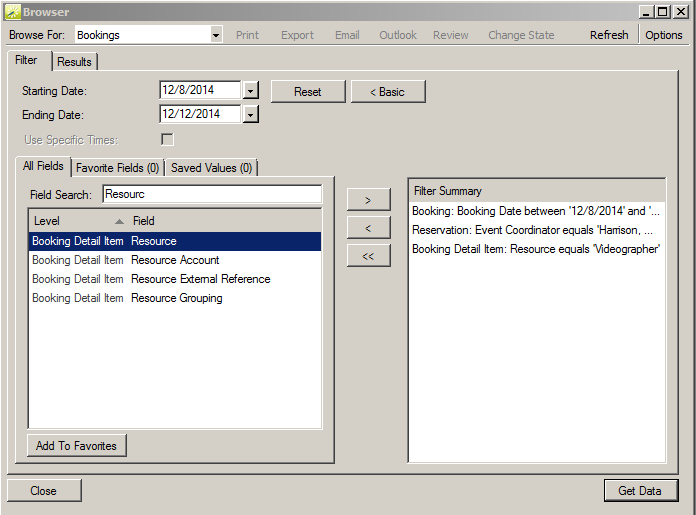Switch back with the < Basic button

tap(388, 92)
